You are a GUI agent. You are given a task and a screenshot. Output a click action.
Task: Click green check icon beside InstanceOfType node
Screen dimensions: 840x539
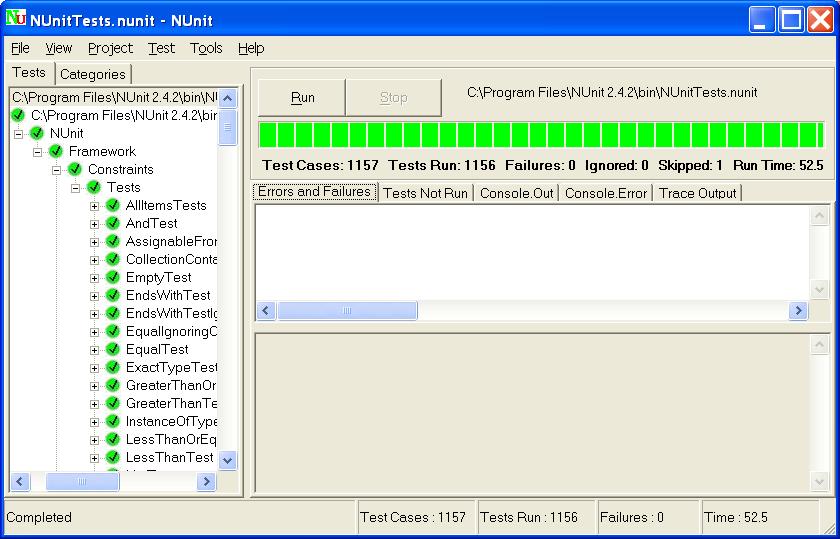(112, 421)
